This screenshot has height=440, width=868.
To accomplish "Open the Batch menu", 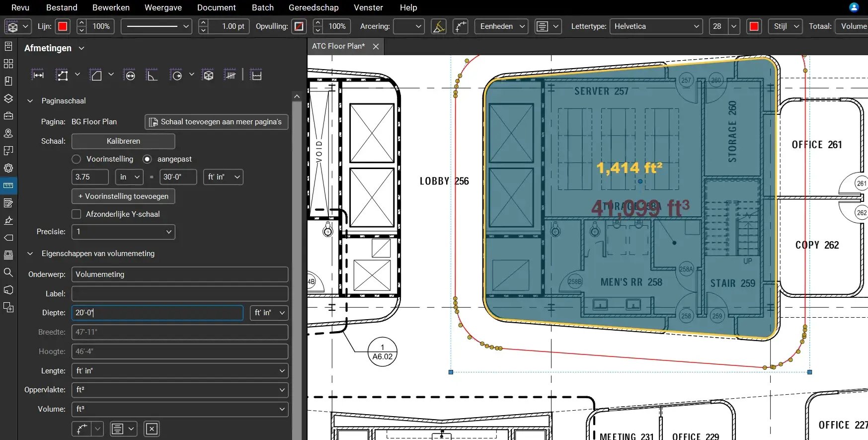I will 262,7.
